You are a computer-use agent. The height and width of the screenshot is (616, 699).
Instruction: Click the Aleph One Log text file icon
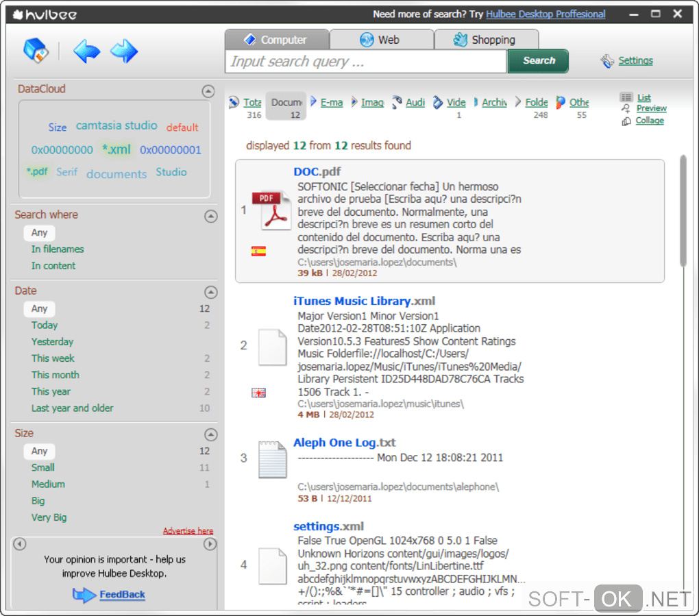(272, 460)
